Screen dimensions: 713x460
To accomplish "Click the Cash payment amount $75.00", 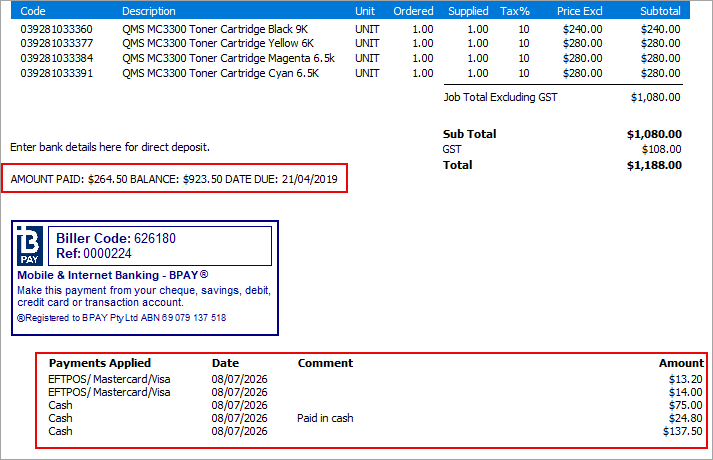I will click(x=685, y=405).
